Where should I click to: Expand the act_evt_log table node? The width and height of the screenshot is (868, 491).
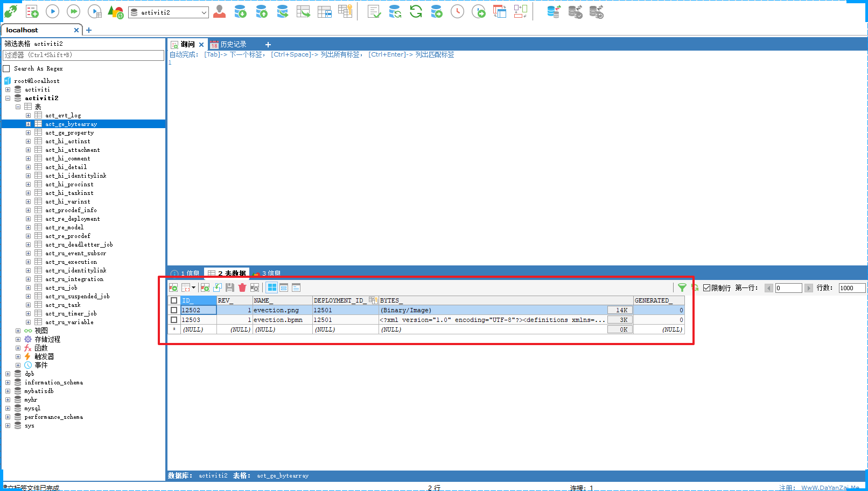point(28,115)
